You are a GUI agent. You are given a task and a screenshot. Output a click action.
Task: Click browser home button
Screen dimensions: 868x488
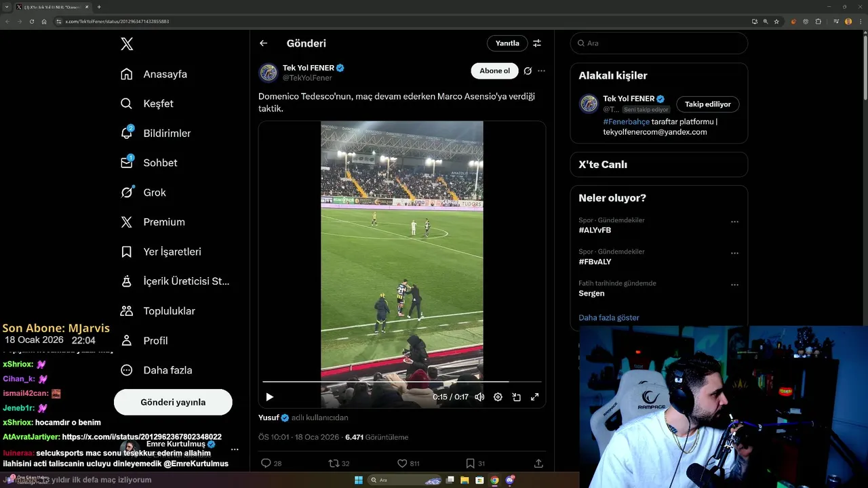(x=44, y=22)
